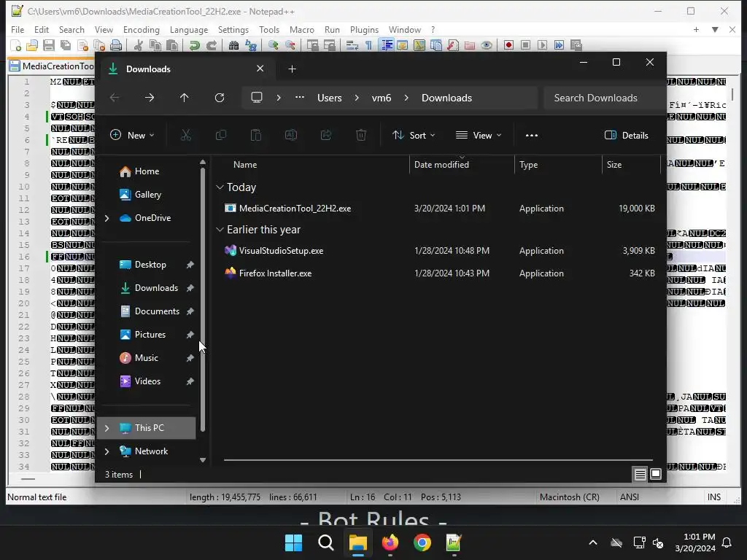
Task: Click the Paste icon in Notepad++ toolbar
Action: pyautogui.click(x=172, y=45)
